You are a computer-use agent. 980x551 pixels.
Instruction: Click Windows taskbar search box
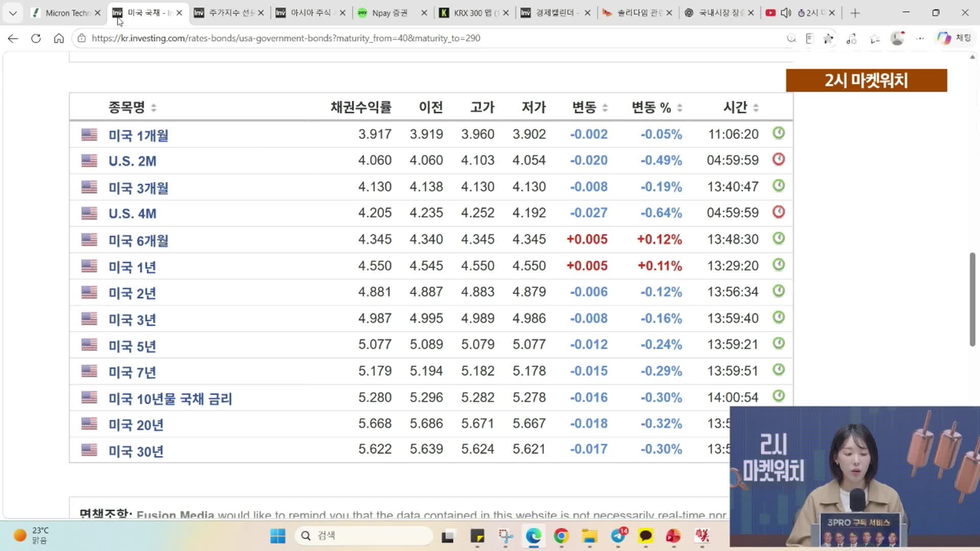point(363,536)
